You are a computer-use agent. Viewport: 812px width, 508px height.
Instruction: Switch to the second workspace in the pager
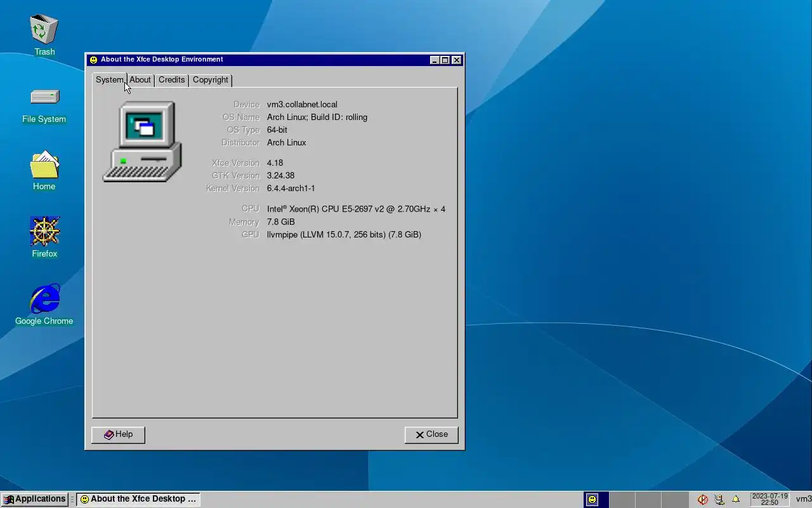click(x=622, y=499)
